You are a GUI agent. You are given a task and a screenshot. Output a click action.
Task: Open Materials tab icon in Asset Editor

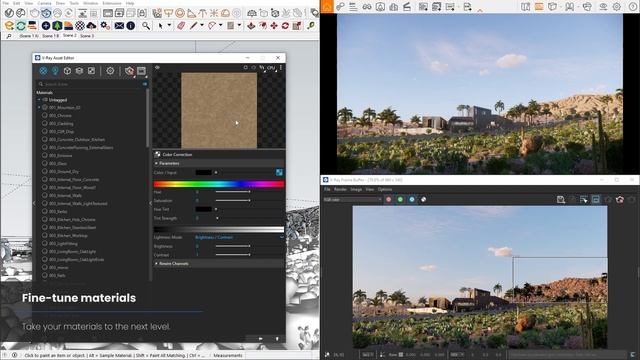(43, 71)
